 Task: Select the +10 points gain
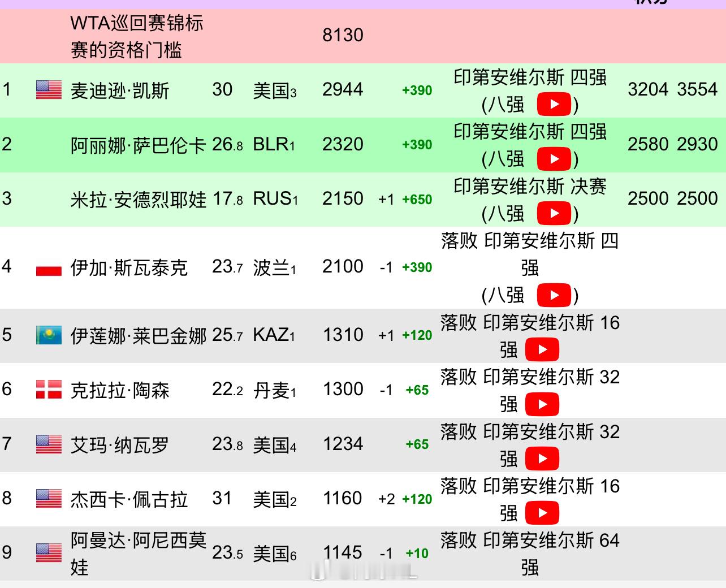[417, 554]
